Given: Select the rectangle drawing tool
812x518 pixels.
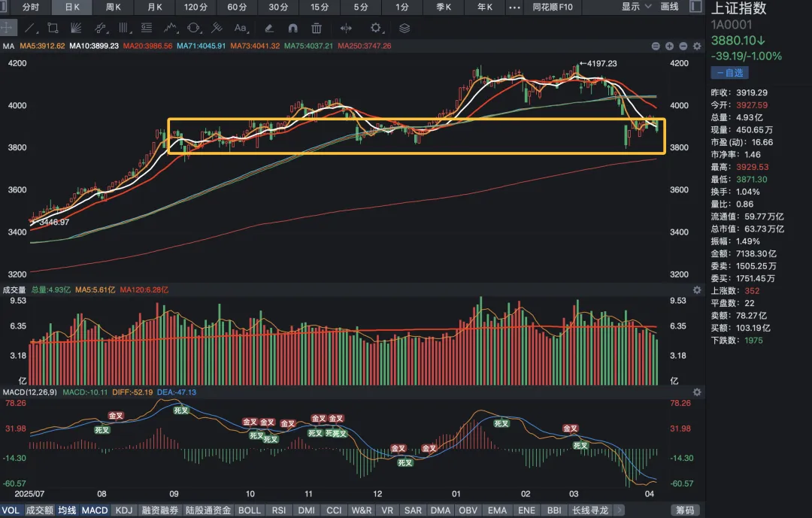Looking at the screenshot, I should [x=53, y=28].
